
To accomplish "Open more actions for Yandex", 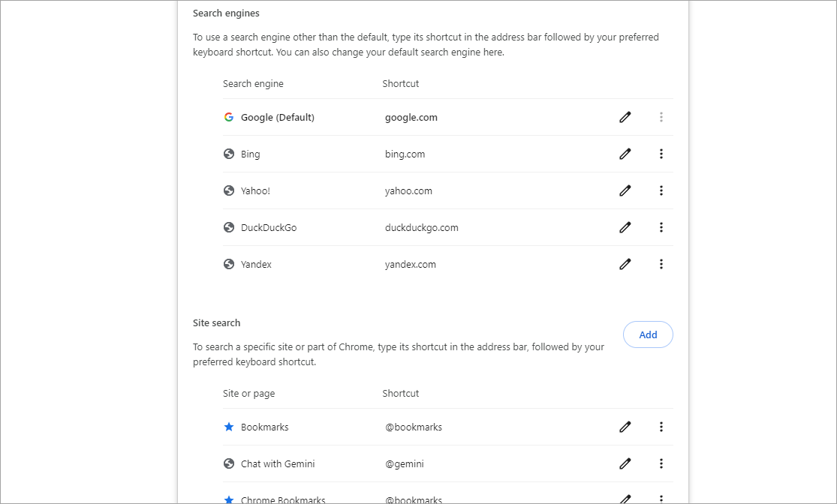I will (x=661, y=264).
